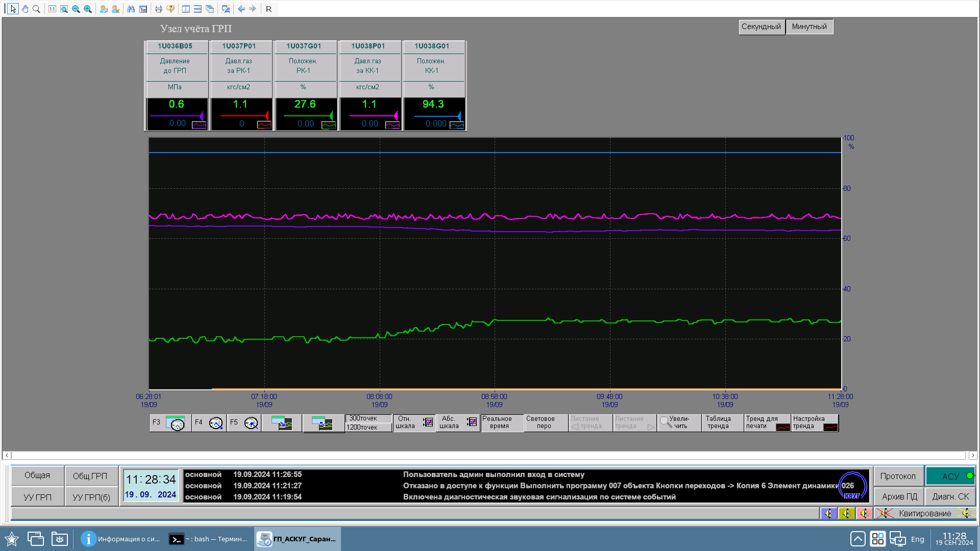Screen dimensions: 980x551
Task: Click the printer icon in toolbar
Action: click(x=158, y=9)
